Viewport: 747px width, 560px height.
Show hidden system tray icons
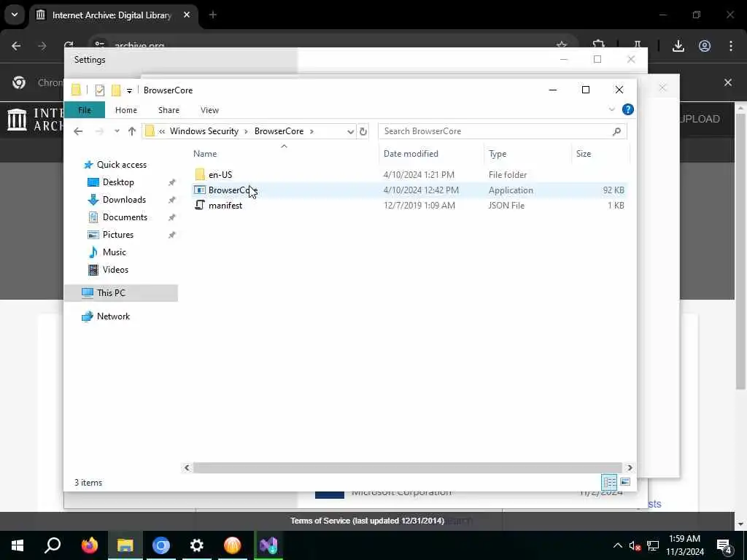tap(617, 545)
